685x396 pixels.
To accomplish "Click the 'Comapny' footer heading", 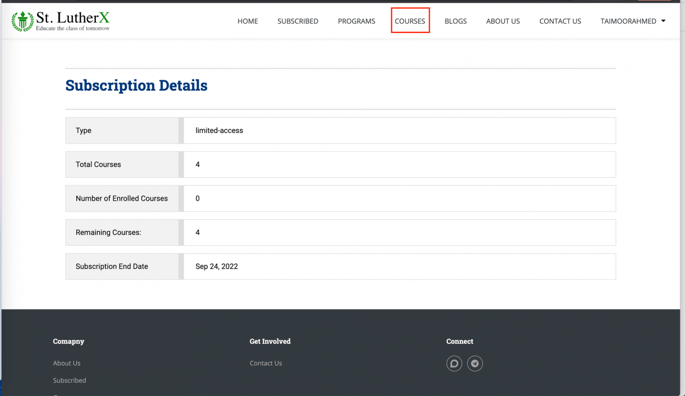I will click(x=69, y=341).
